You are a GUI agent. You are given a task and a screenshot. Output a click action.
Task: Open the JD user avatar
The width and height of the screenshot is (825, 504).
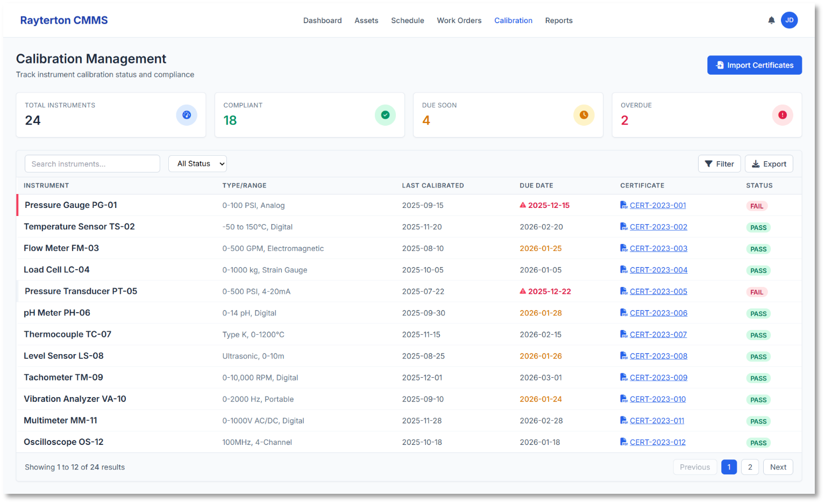point(789,20)
